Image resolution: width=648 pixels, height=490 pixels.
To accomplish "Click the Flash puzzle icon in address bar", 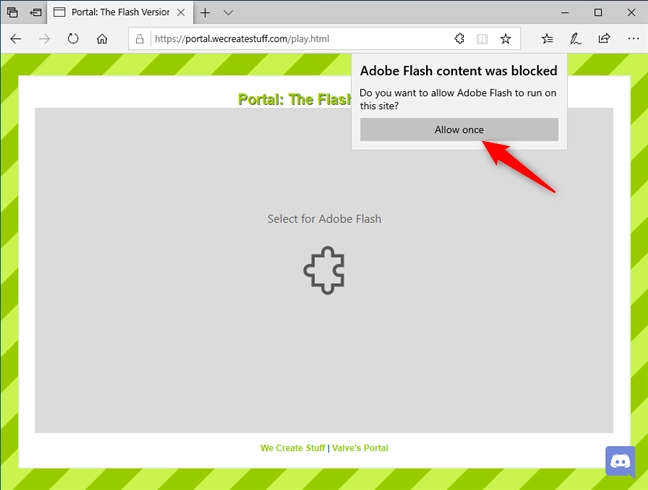I will coord(459,39).
